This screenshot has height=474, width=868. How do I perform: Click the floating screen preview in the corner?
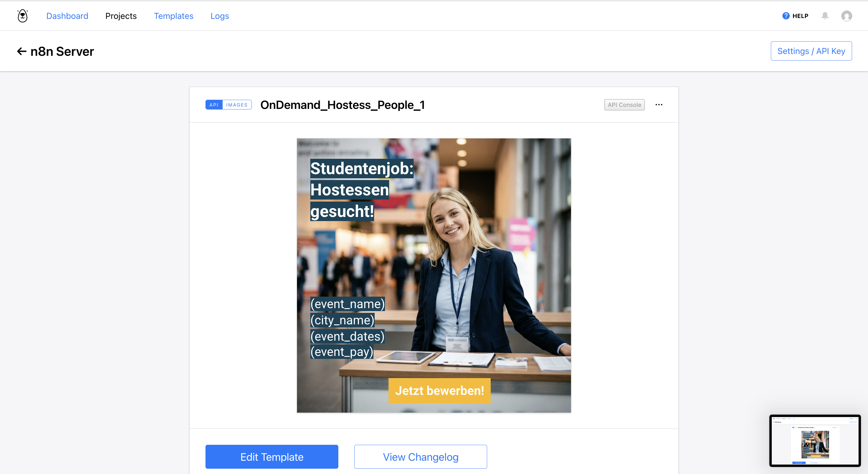pos(815,441)
